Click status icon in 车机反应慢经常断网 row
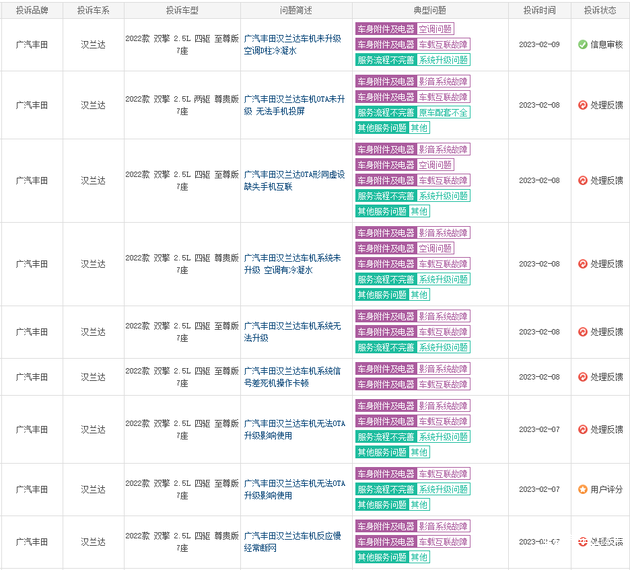 pyautogui.click(x=582, y=542)
